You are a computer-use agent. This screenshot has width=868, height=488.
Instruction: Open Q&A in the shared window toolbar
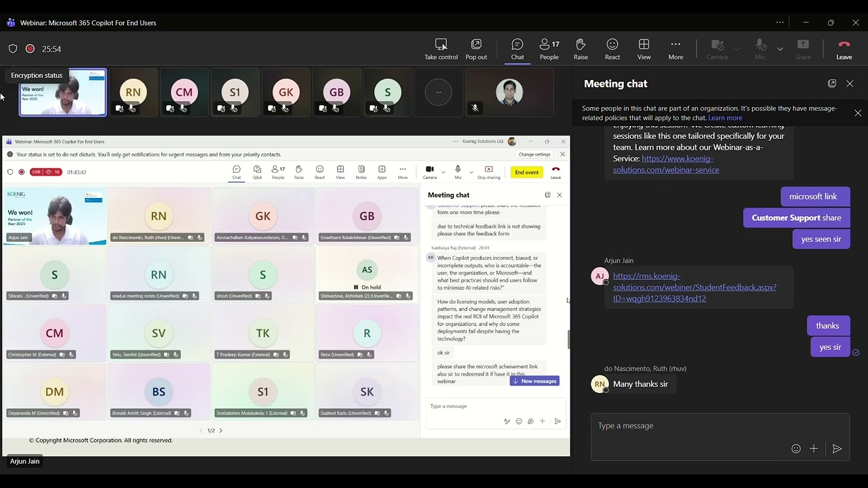(x=257, y=172)
